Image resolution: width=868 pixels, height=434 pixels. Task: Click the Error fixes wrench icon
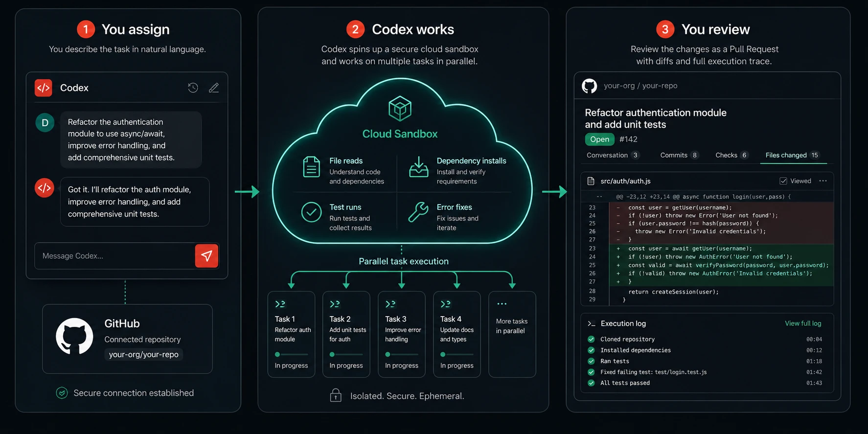[418, 212]
